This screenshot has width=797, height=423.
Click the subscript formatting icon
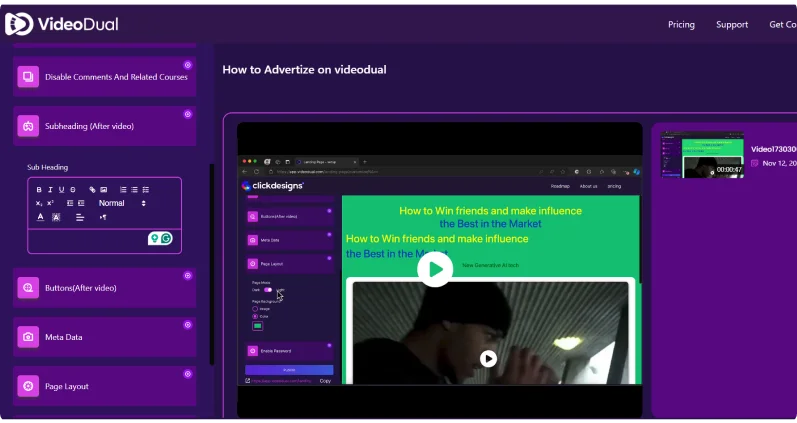(x=40, y=203)
